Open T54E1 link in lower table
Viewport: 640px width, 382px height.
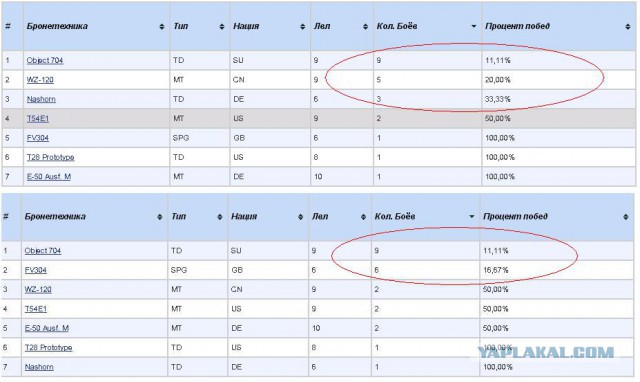[x=36, y=309]
